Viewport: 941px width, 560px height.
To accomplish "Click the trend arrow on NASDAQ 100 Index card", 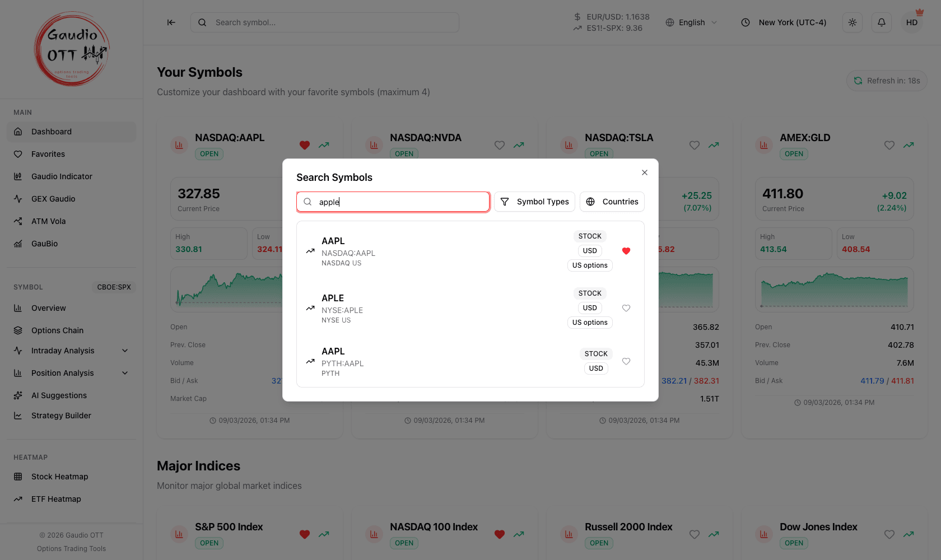I will click(519, 534).
